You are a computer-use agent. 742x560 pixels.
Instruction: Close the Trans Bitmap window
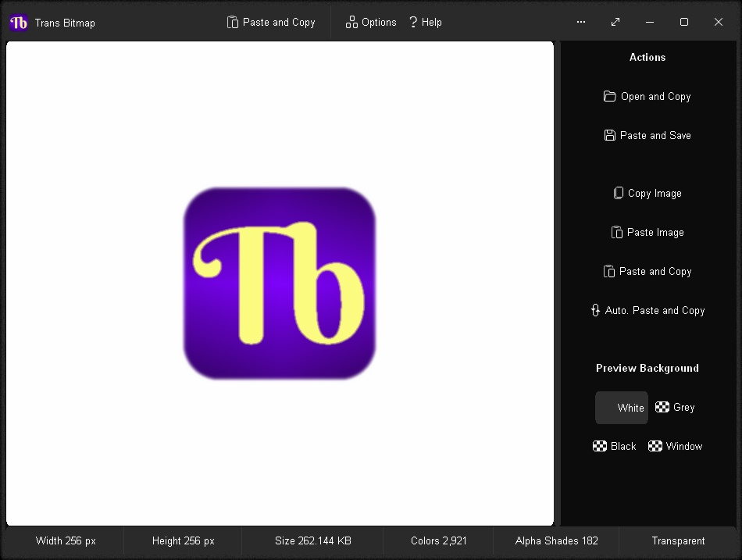(719, 22)
